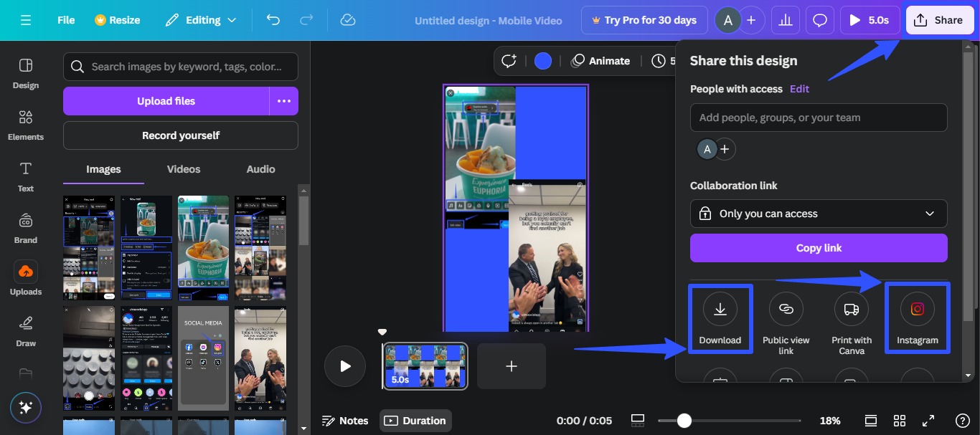Click the Copy link button
Viewport: 980px width, 435px height.
point(819,247)
